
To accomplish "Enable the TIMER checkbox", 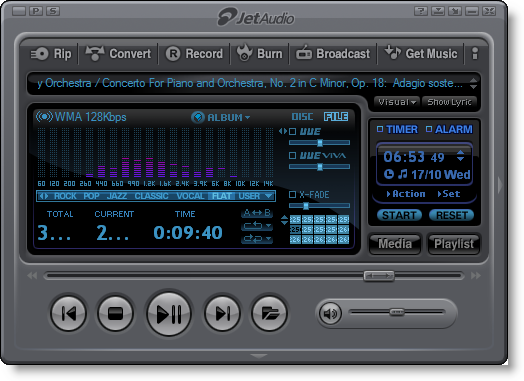I will click(x=380, y=129).
